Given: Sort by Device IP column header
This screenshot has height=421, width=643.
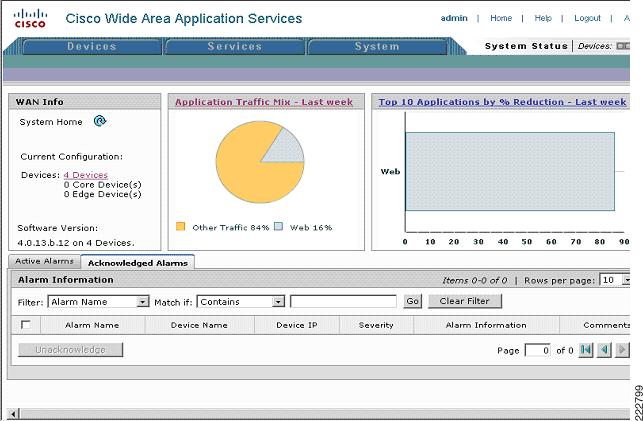Looking at the screenshot, I should click(296, 325).
